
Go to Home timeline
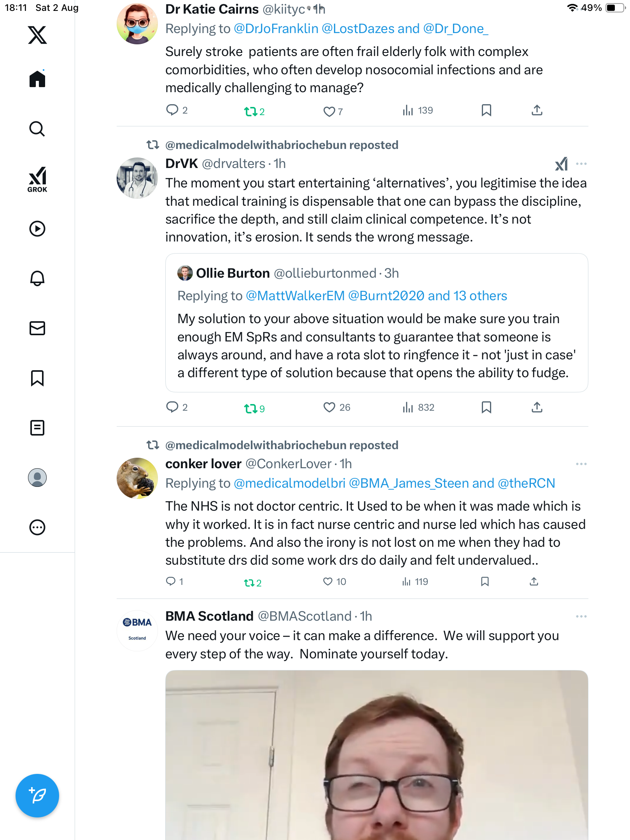coord(37,79)
